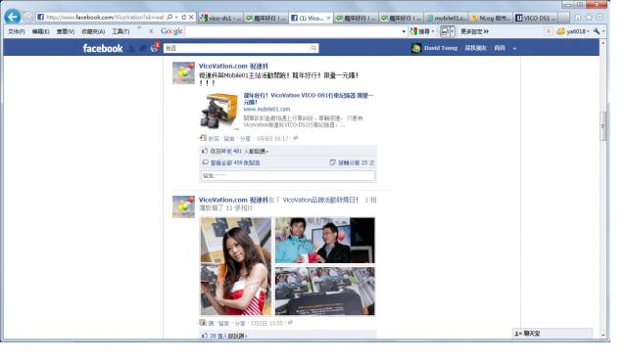This screenshot has height=364, width=627.
Task: Click the shared 25 times link
Action: point(357,162)
